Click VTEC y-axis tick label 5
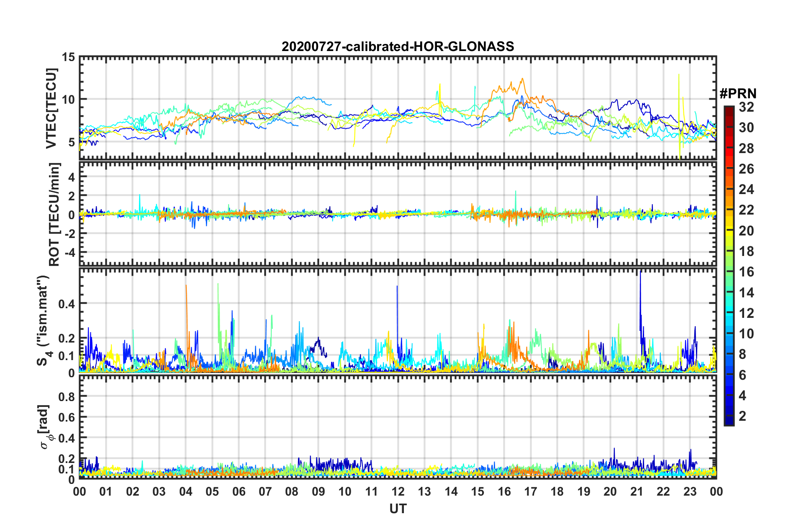796x532 pixels. coord(72,142)
